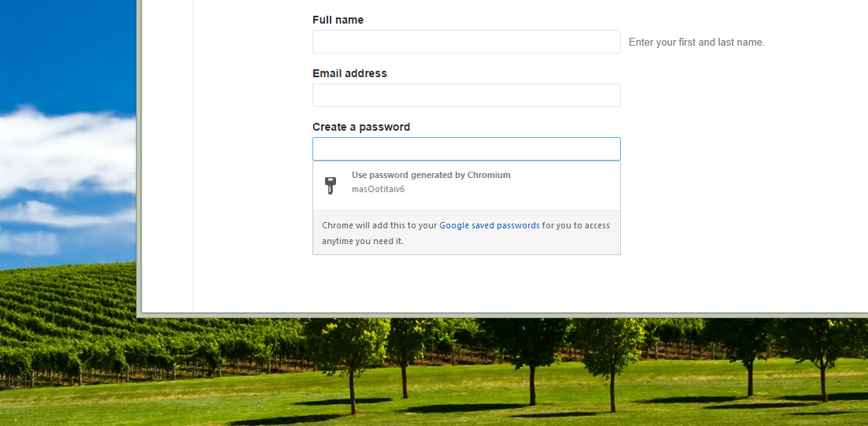This screenshot has height=426, width=868.
Task: Click the Email address text box
Action: tap(466, 95)
